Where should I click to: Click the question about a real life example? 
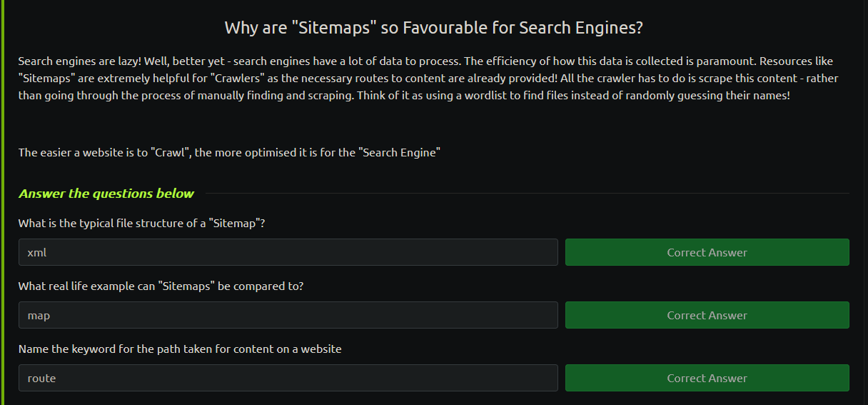161,286
